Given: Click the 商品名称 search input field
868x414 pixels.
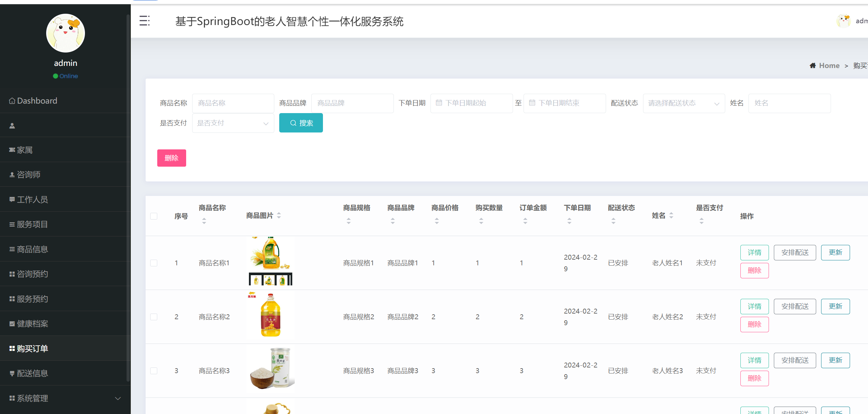Looking at the screenshot, I should [x=233, y=103].
